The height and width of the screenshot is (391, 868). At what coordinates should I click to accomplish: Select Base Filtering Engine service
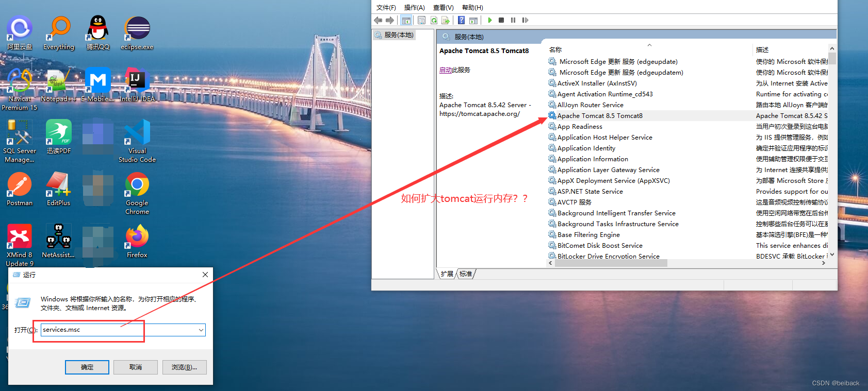(x=688, y=235)
